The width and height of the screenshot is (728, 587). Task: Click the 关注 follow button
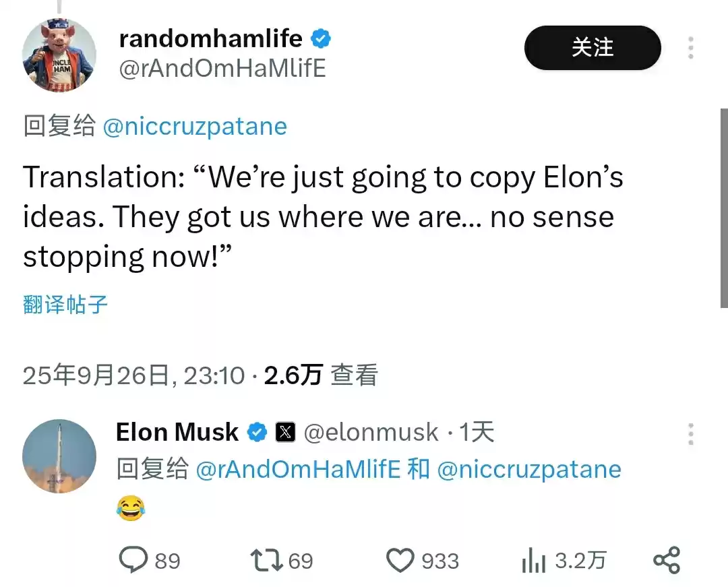point(593,48)
